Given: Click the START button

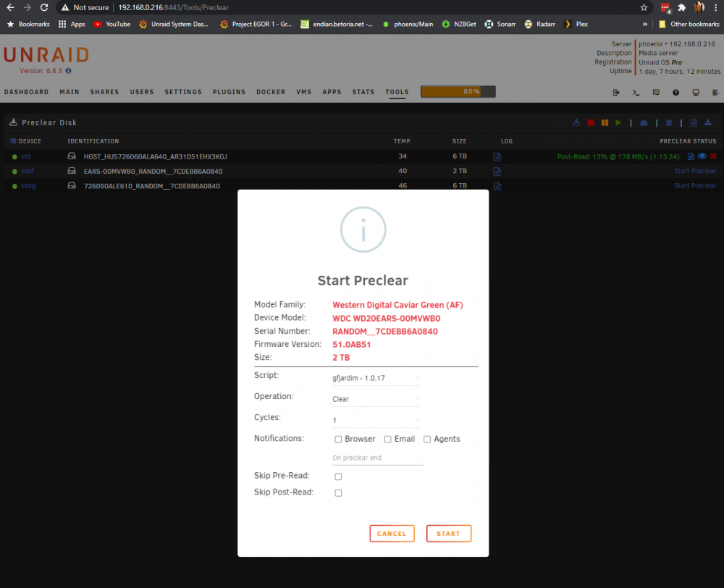Looking at the screenshot, I should (x=448, y=534).
